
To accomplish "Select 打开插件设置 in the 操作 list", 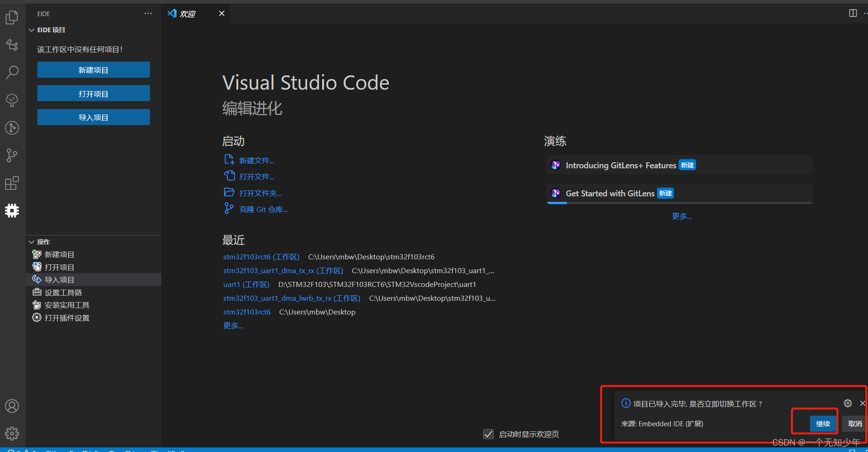I will pos(94,318).
